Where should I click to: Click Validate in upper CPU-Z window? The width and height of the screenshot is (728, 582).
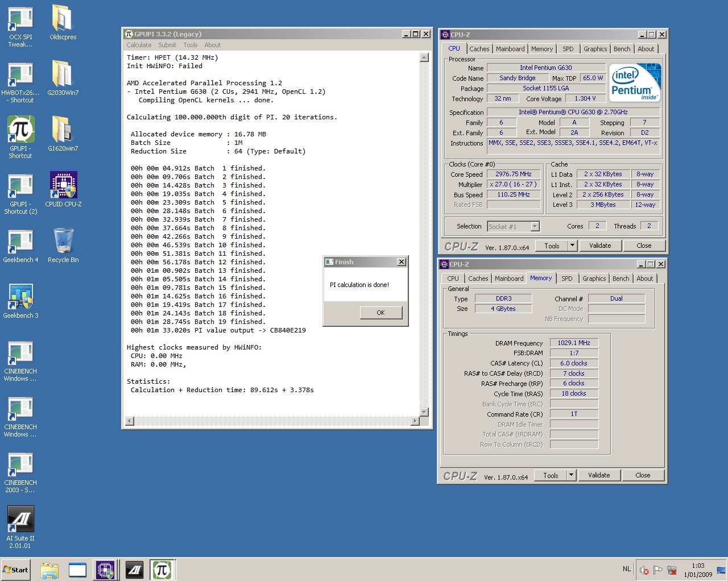(600, 246)
